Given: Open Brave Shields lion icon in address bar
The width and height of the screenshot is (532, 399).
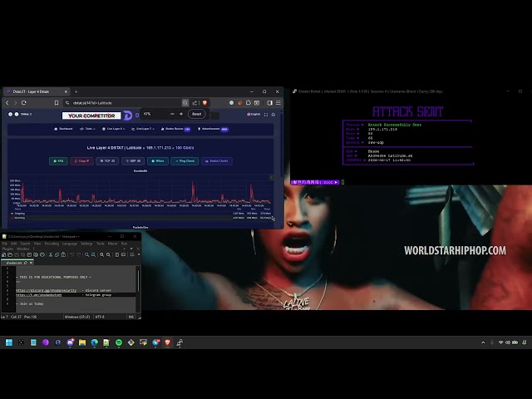Looking at the screenshot, I should [204, 103].
